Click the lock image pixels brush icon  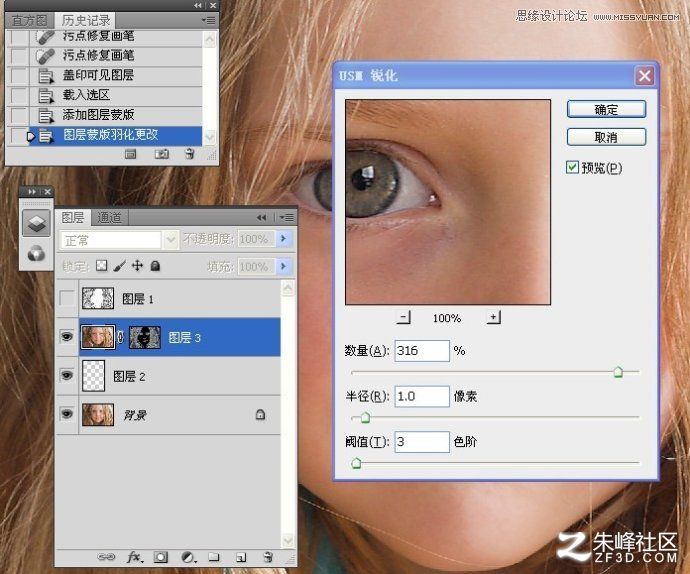pos(120,265)
